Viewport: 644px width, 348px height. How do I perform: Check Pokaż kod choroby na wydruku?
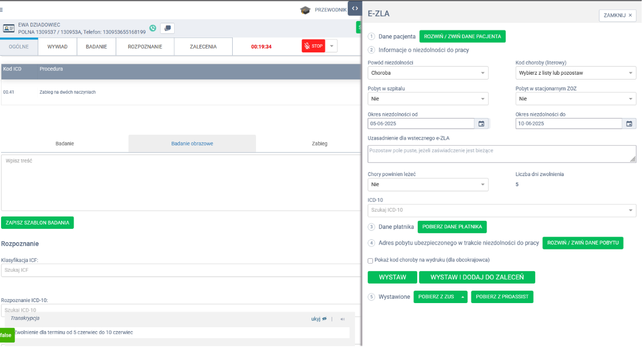[370, 261]
